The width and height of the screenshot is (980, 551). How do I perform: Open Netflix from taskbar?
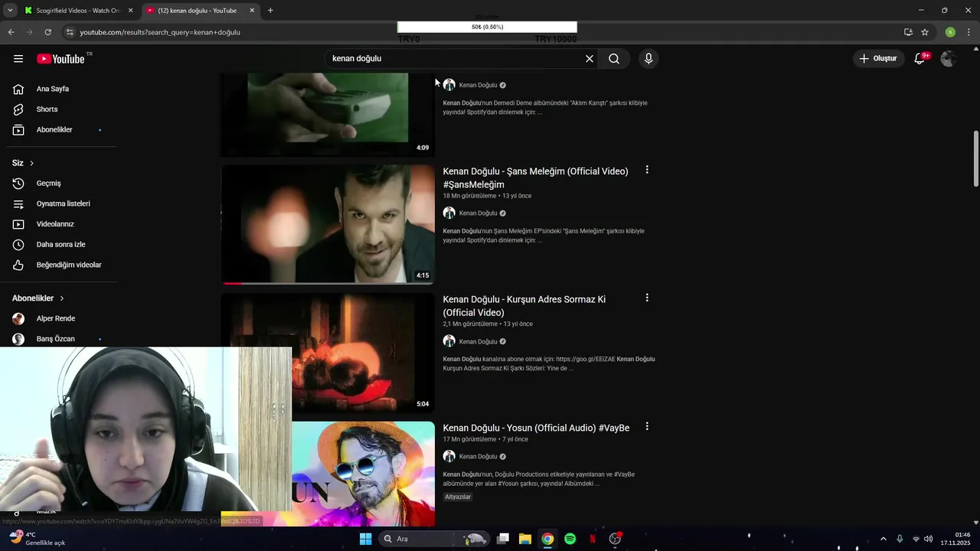(x=593, y=539)
